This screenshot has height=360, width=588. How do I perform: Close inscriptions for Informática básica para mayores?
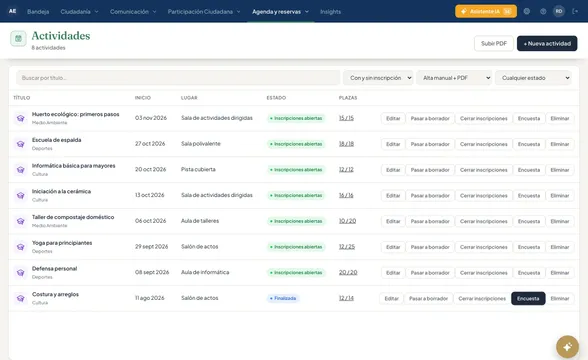pyautogui.click(x=483, y=170)
